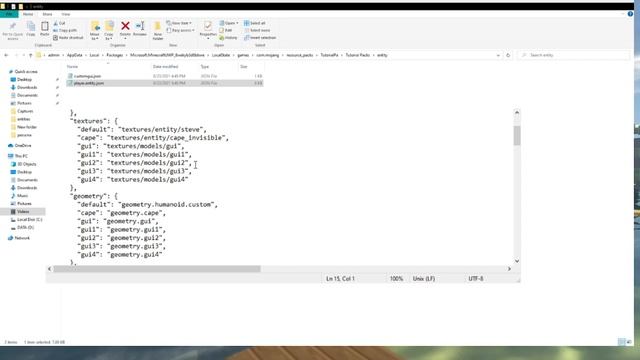This screenshot has height=360, width=640.
Task: Expand the Open dropdown in the ribbon
Action: (x=229, y=23)
